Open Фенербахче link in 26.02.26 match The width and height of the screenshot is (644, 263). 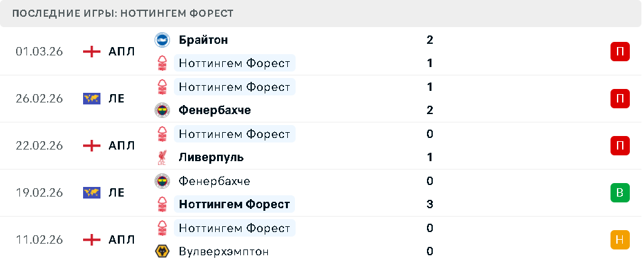click(215, 110)
